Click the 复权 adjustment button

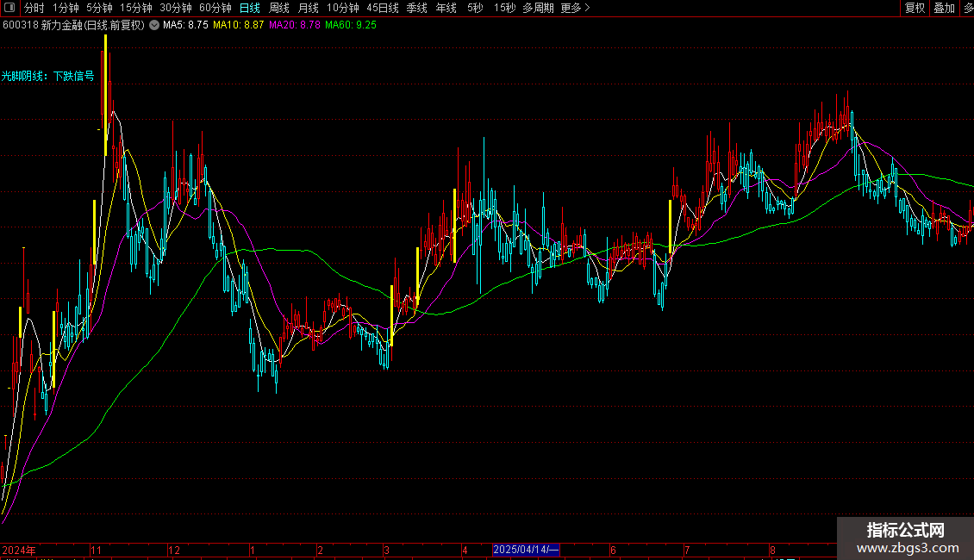(915, 8)
